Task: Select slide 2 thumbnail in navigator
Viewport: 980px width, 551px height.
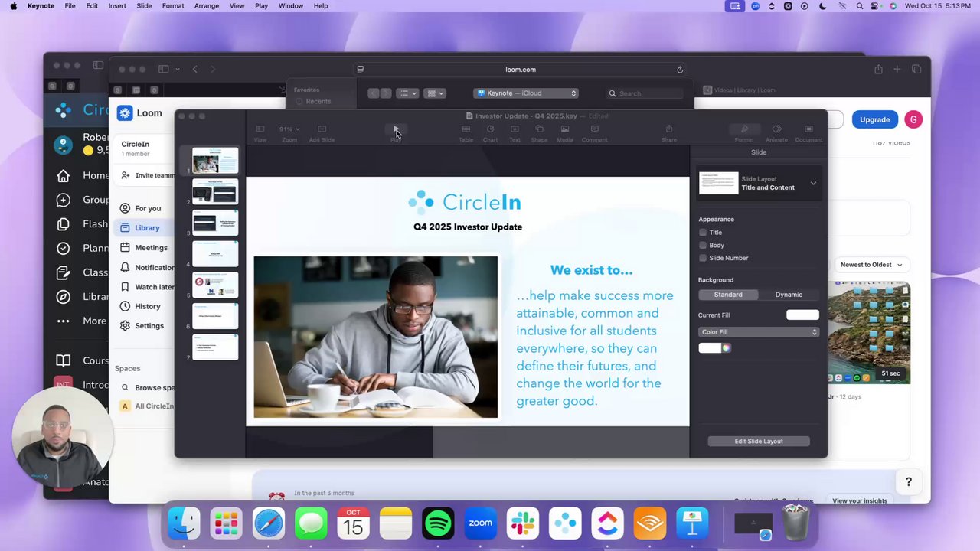Action: [x=215, y=192]
